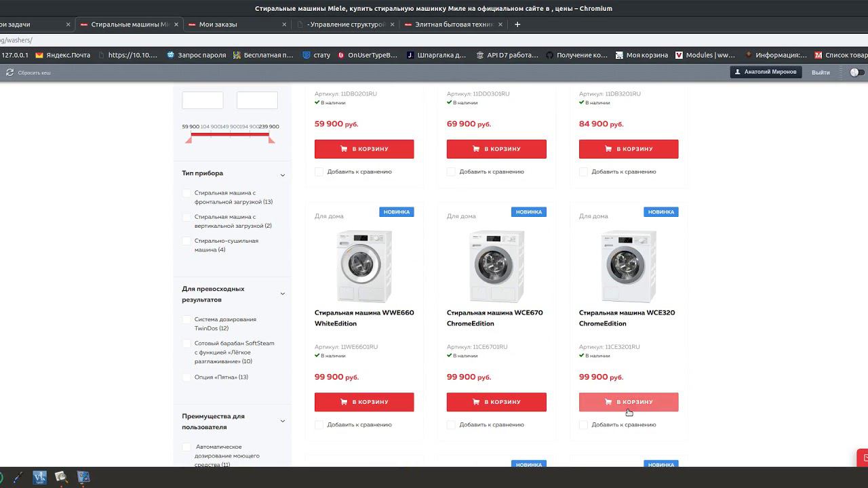Filter by top-loading washing machines
The width and height of the screenshot is (868, 488).
(x=186, y=217)
